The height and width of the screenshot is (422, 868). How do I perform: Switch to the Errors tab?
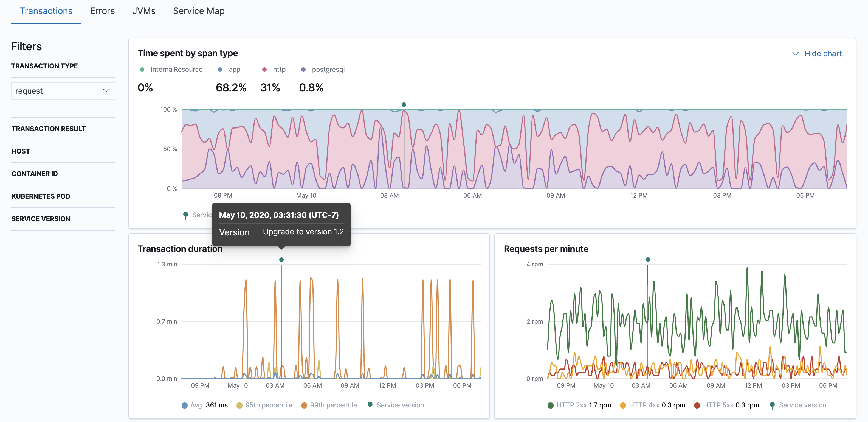tap(102, 11)
